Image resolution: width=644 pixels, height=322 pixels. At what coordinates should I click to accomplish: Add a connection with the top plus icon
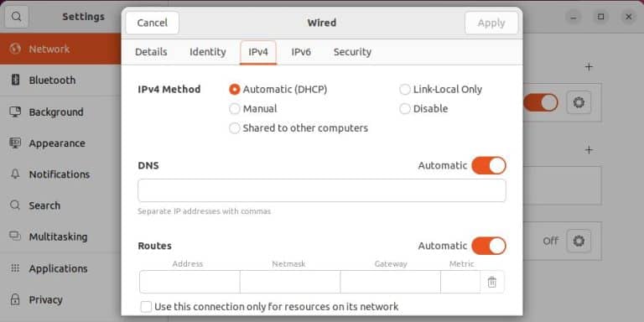coord(589,67)
